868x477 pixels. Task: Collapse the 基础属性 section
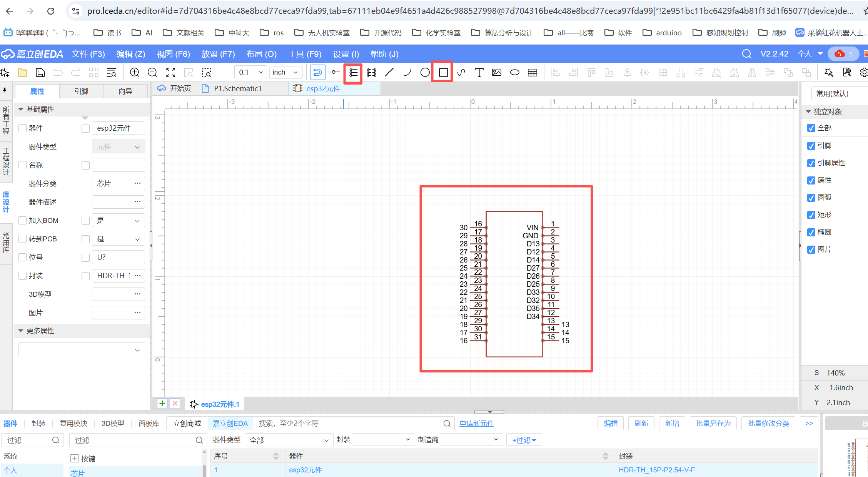tap(21, 110)
